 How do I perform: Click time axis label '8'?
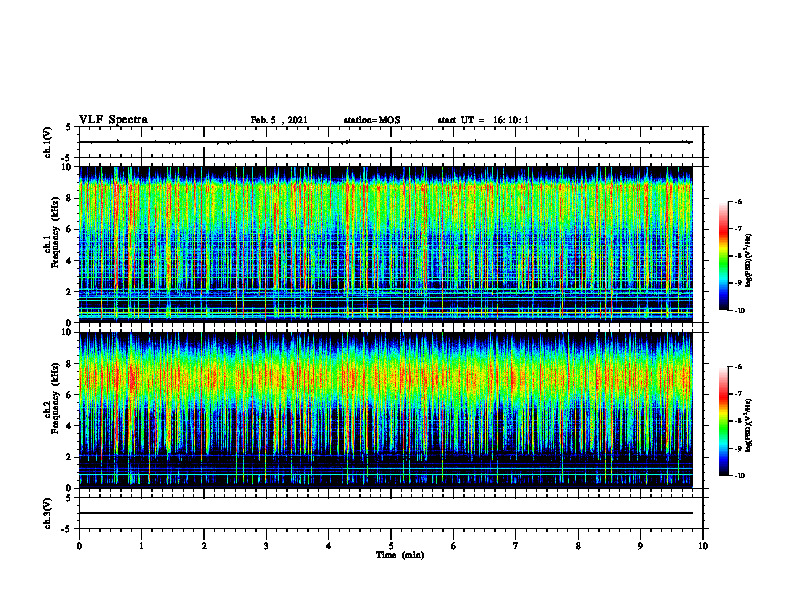point(578,546)
